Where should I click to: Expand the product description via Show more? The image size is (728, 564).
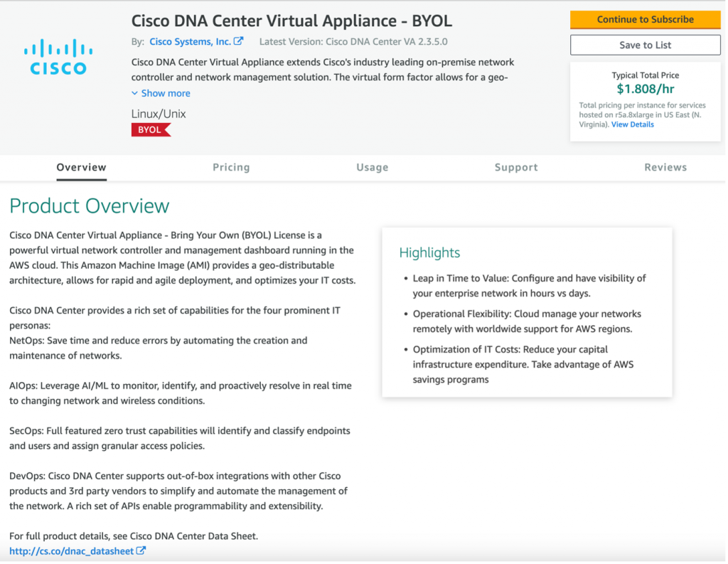(166, 93)
